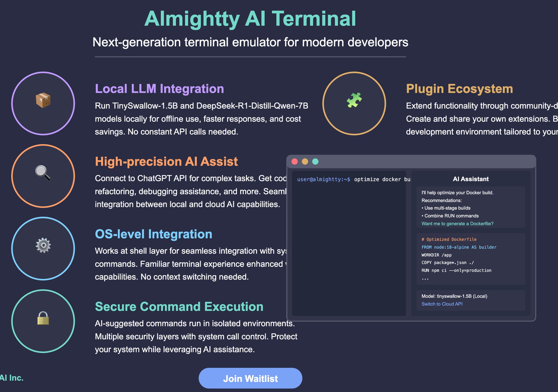Click the gear icon circle
This screenshot has width=558, height=392.
point(43,248)
